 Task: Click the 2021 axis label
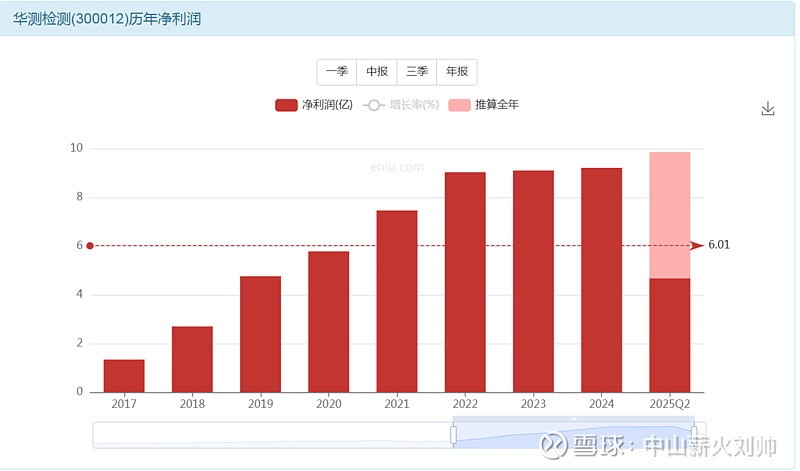coord(397,404)
